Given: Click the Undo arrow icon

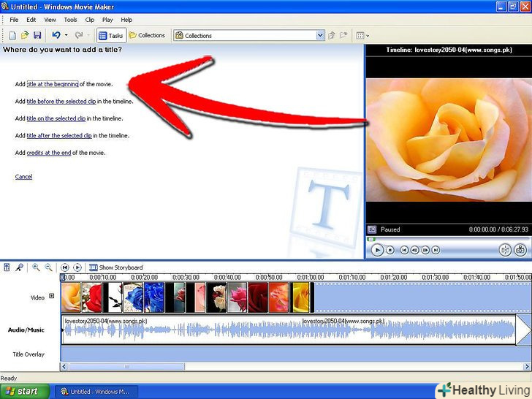Looking at the screenshot, I should 56,35.
